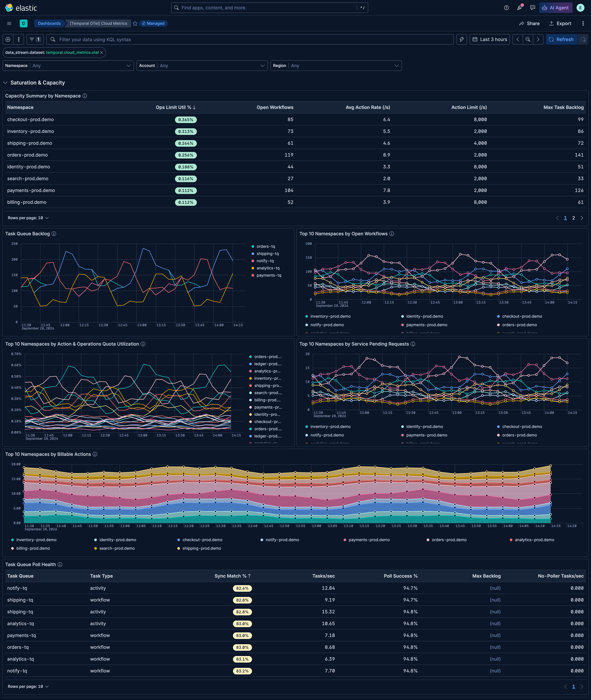Change rows per page in Poll Health table
Image resolution: width=591 pixels, height=700 pixels.
28,687
